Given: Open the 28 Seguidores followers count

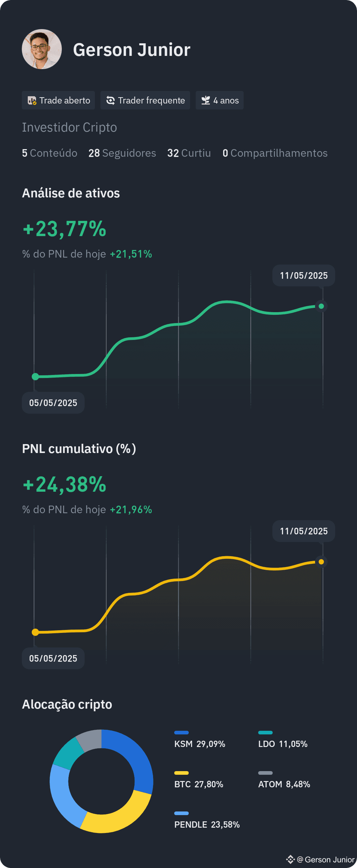Looking at the screenshot, I should point(122,153).
